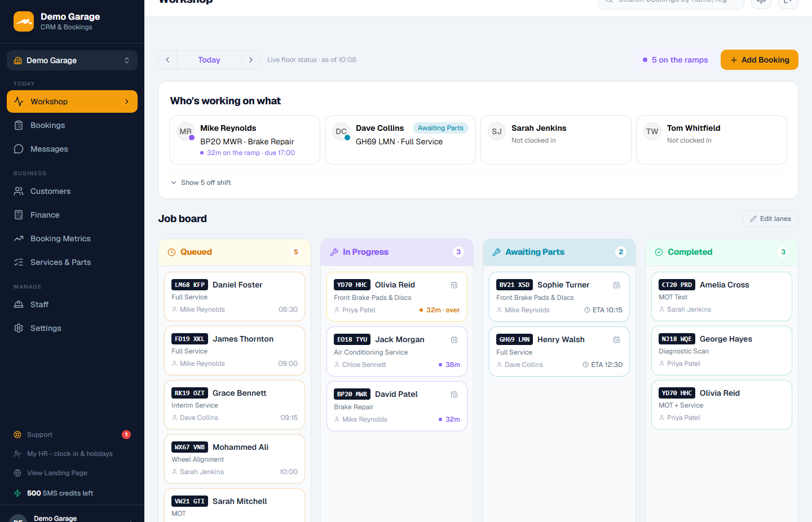This screenshot has width=812, height=522.
Task: Click the Customers people icon
Action: 19,191
